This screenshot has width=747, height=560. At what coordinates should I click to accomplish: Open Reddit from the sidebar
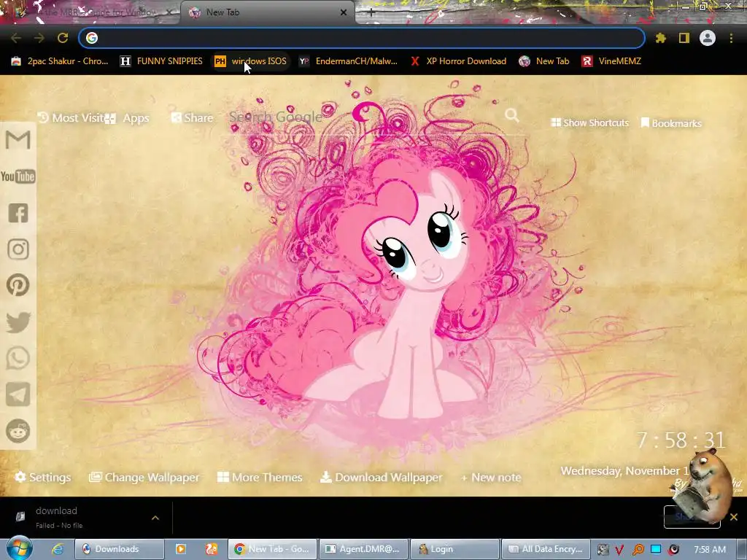pyautogui.click(x=18, y=431)
